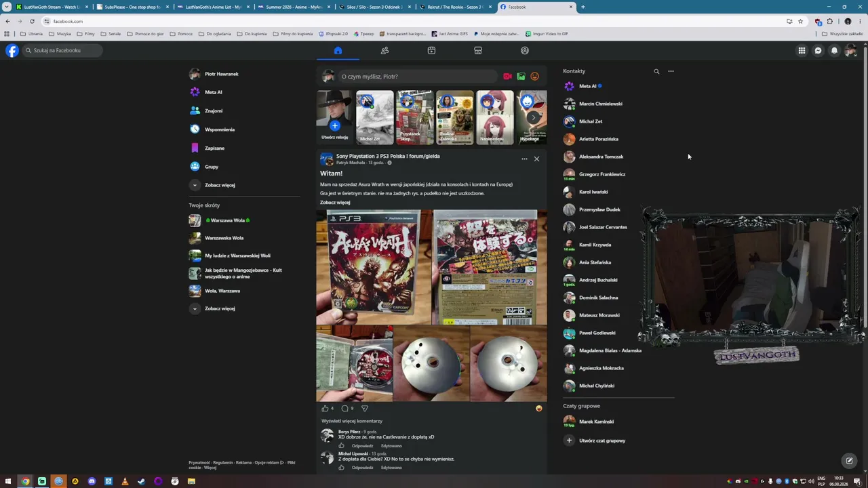Open new message compose icon
Image resolution: width=868 pixels, height=488 pixels.
coord(849,461)
